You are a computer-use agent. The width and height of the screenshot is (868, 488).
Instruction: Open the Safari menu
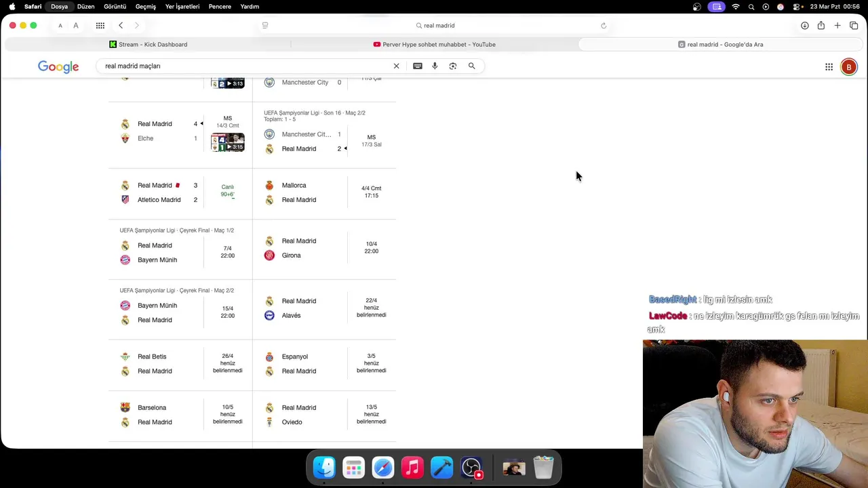point(33,7)
